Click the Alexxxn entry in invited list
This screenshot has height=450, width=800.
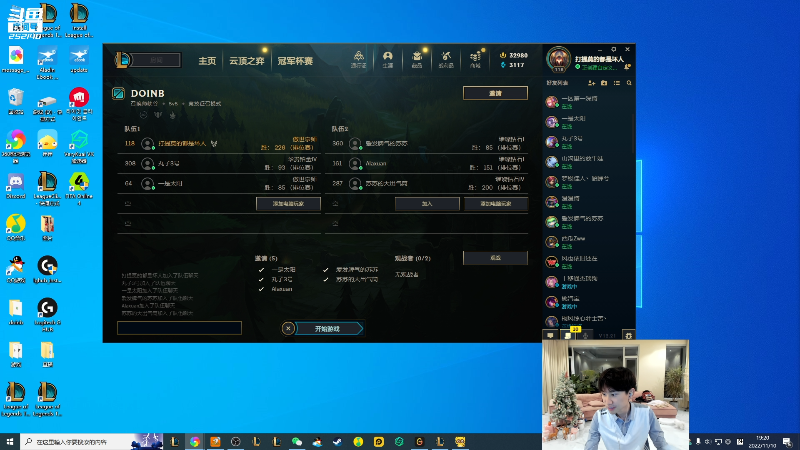(282, 289)
